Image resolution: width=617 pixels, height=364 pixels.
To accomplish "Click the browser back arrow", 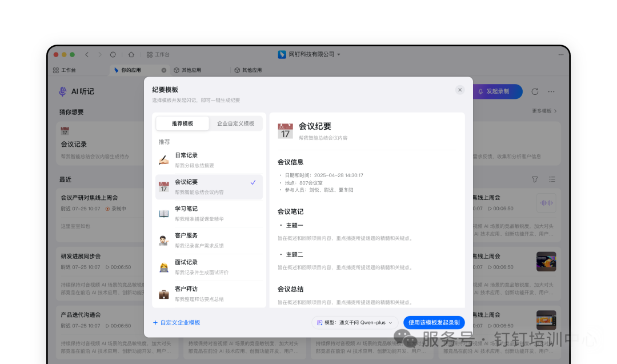I will [x=87, y=55].
